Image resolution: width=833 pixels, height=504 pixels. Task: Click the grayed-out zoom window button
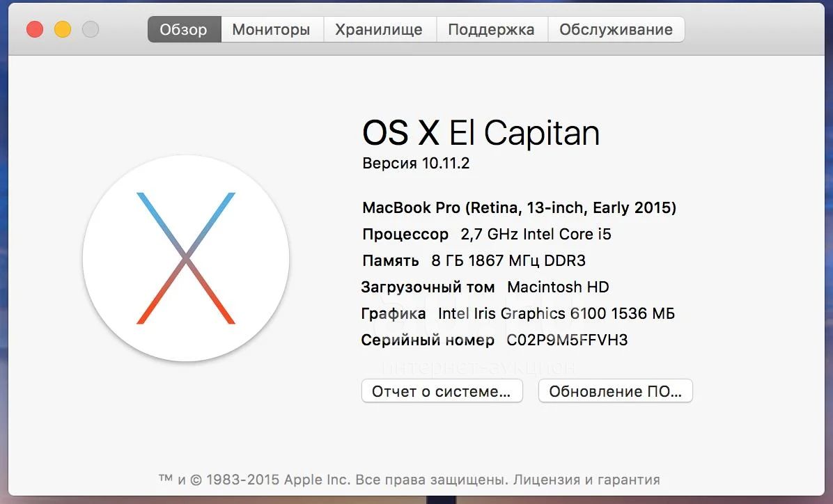tap(91, 29)
